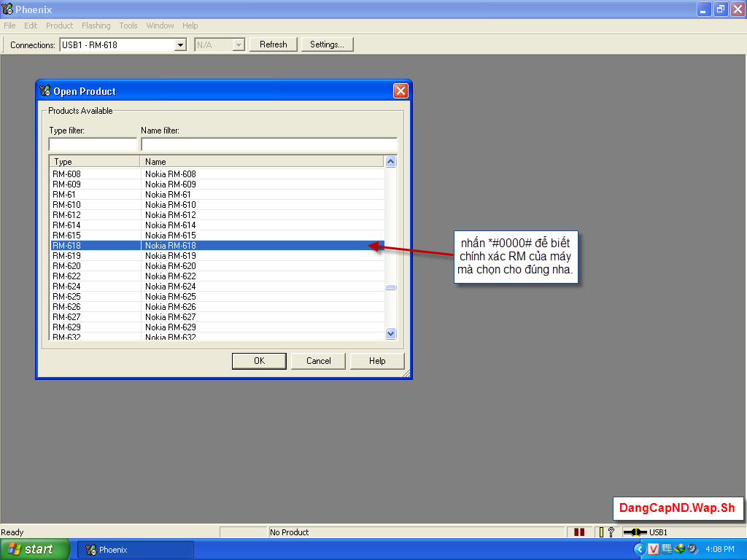This screenshot has width=747, height=560.
Task: Select the RM-61 row
Action: click(x=217, y=195)
